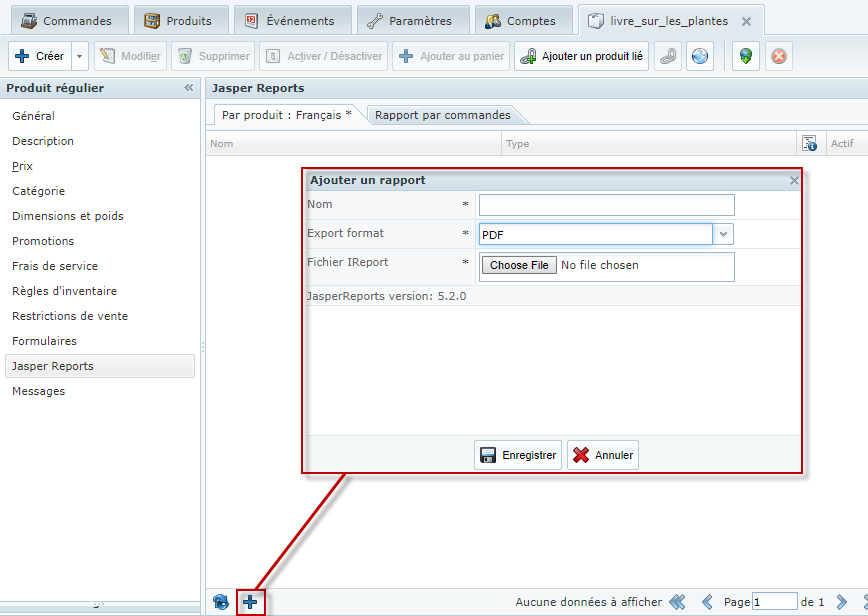Click the Modifier toolbar button

(130, 56)
